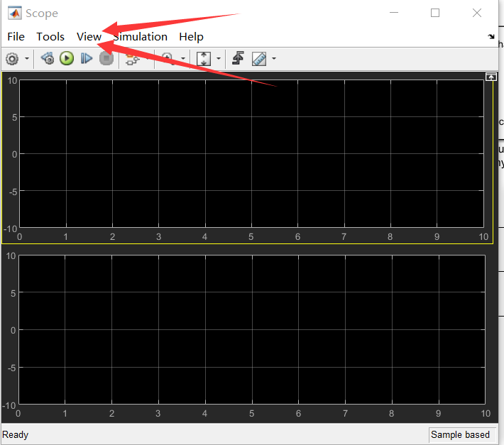Select the Zoom magnifier tool
This screenshot has height=445, width=504.
click(x=168, y=59)
